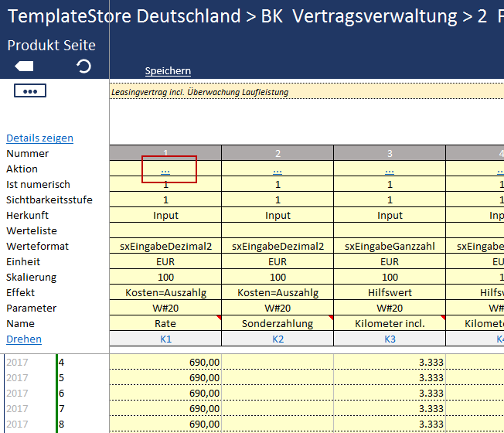Open the three-dots menu button below header
This screenshot has height=433, width=504.
[30, 91]
